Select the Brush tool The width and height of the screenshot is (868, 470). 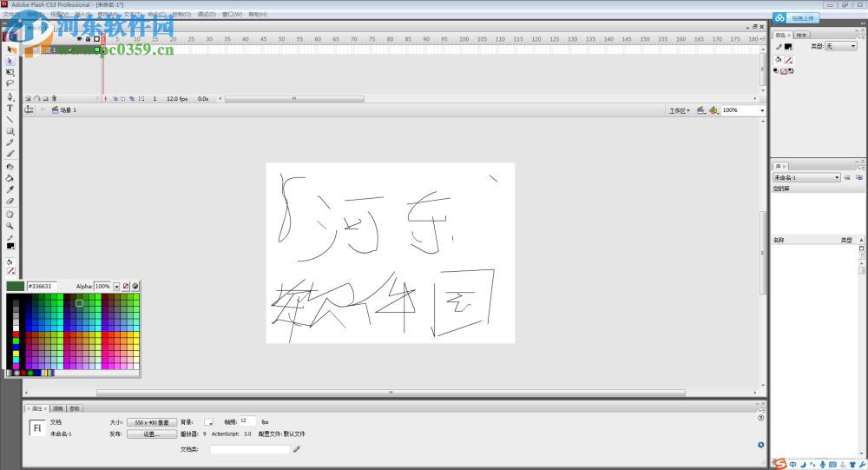[10, 154]
